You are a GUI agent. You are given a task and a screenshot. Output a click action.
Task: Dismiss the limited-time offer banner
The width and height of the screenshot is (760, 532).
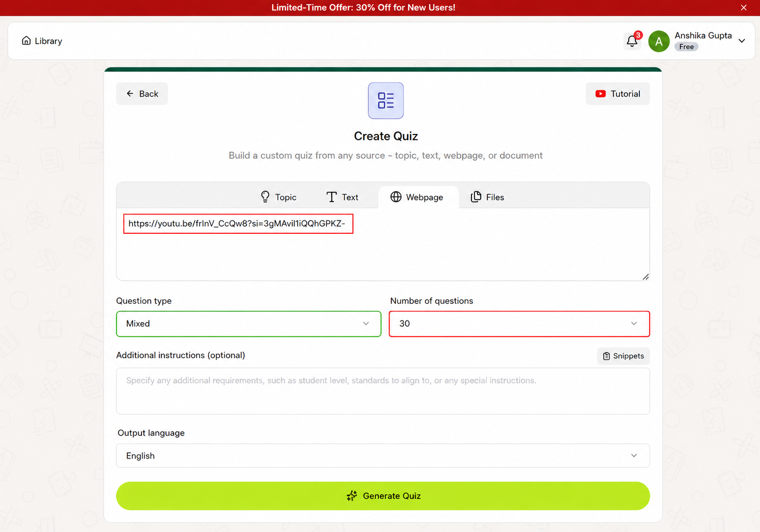pyautogui.click(x=744, y=8)
